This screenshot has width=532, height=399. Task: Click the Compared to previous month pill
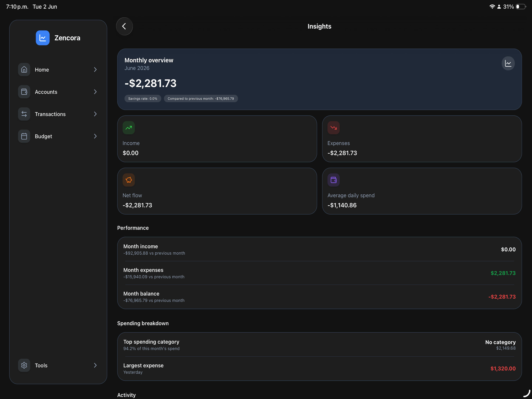pos(201,99)
